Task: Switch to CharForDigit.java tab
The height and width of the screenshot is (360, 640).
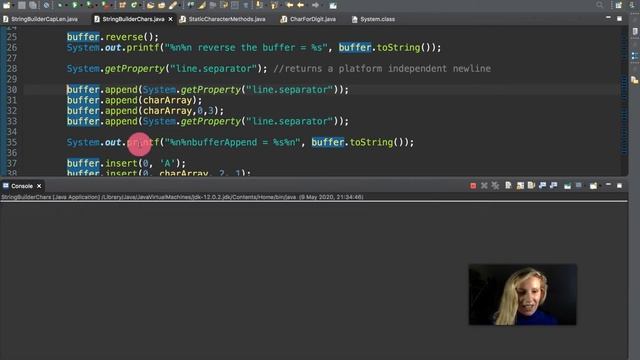Action: 312,19
